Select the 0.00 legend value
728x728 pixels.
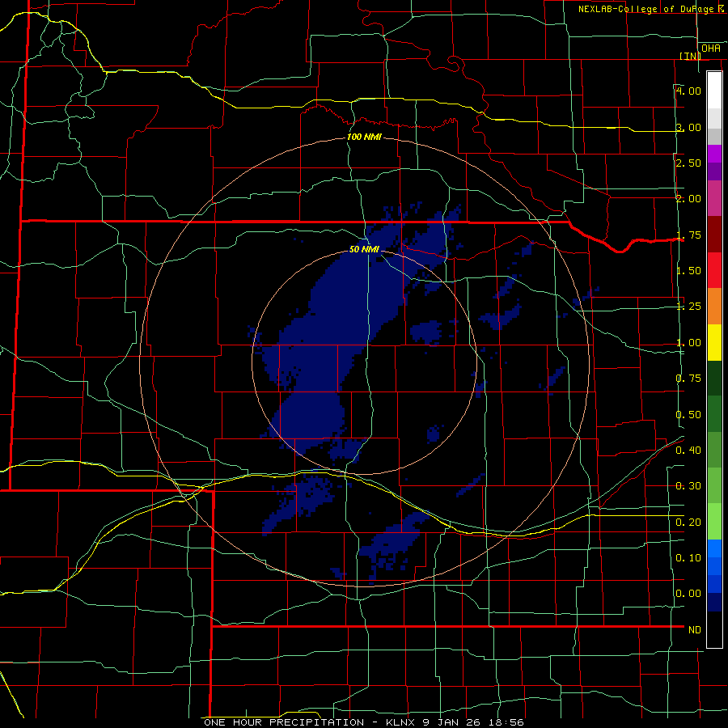[x=688, y=594]
